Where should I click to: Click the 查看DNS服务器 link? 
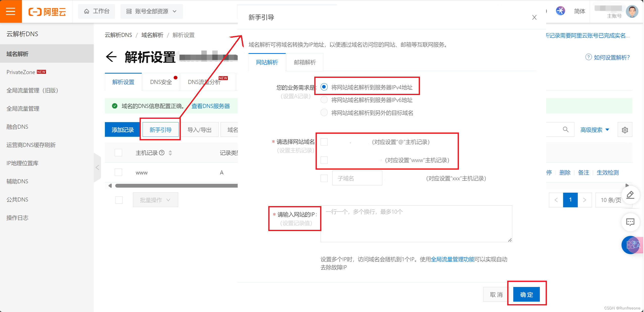(211, 106)
